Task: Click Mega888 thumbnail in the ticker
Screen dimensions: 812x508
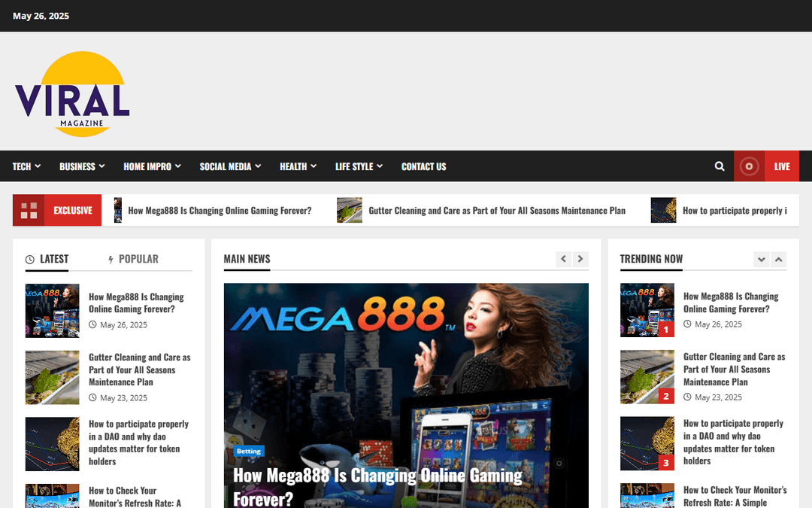Action: click(118, 211)
